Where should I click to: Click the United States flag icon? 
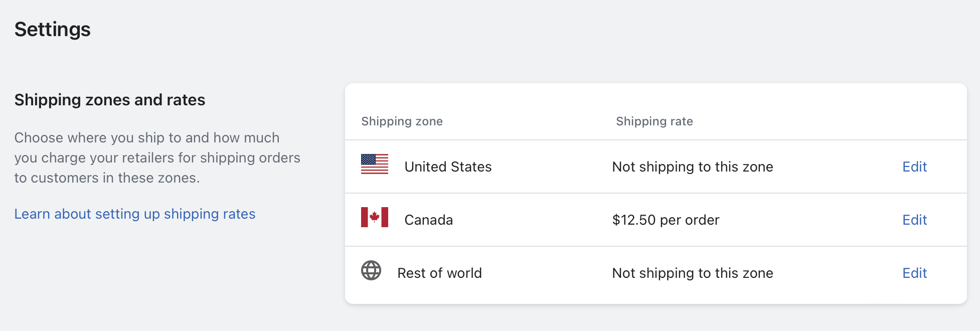click(375, 164)
